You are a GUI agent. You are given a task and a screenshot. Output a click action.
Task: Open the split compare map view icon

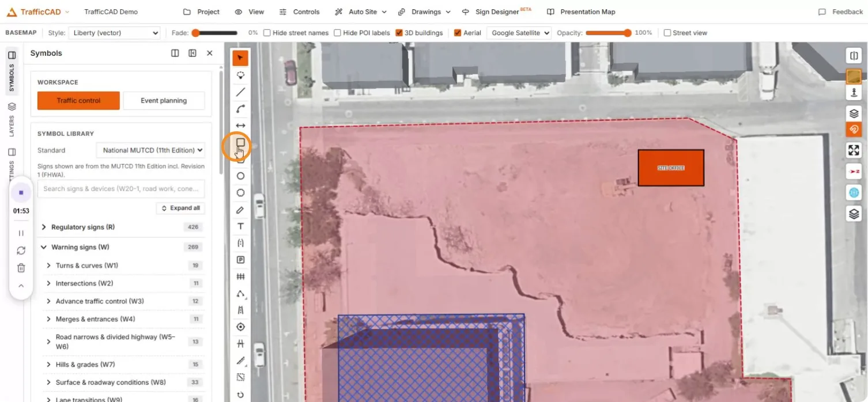click(854, 56)
